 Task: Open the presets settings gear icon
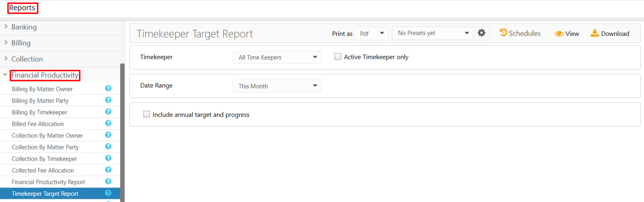click(x=481, y=33)
